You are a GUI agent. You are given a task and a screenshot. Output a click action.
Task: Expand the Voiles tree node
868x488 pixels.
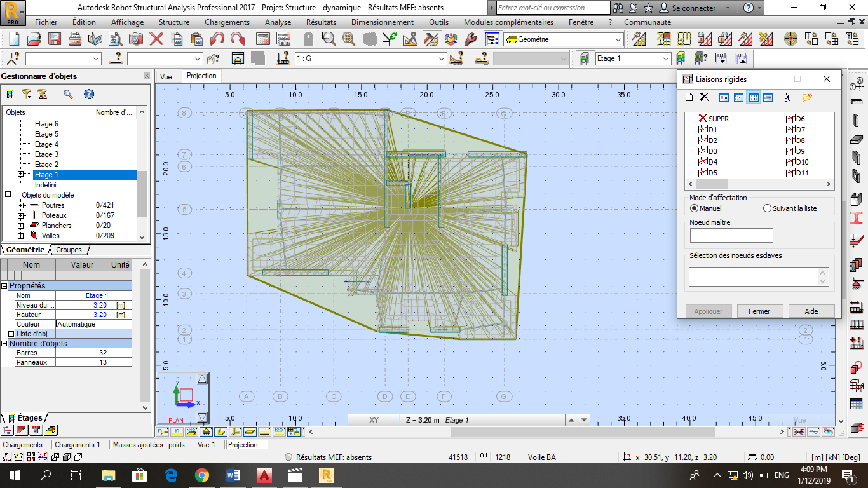click(21, 236)
